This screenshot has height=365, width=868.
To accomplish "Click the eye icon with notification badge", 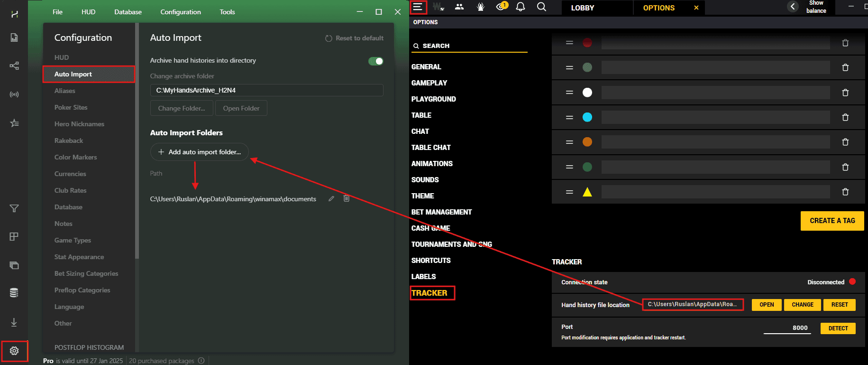I will click(501, 6).
